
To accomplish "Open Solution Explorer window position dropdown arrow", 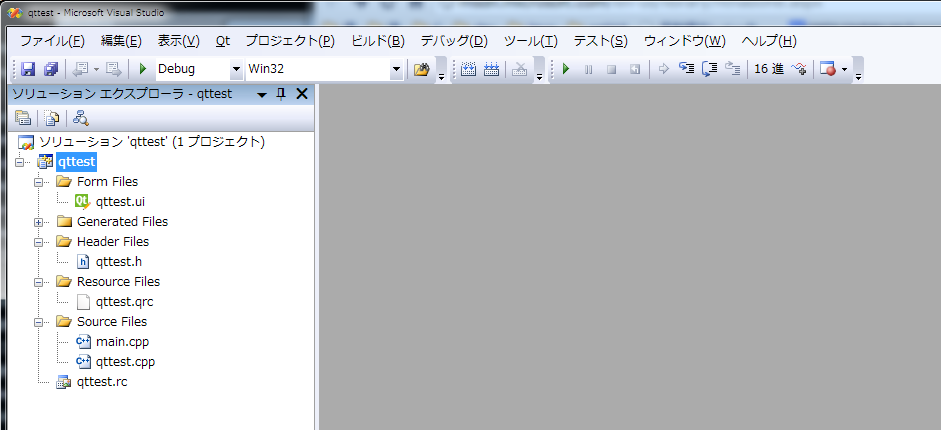I will tap(262, 95).
